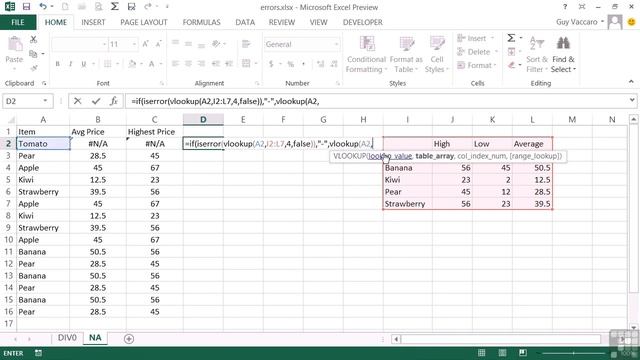
Task: Open the font name dropdown
Action: (104, 44)
